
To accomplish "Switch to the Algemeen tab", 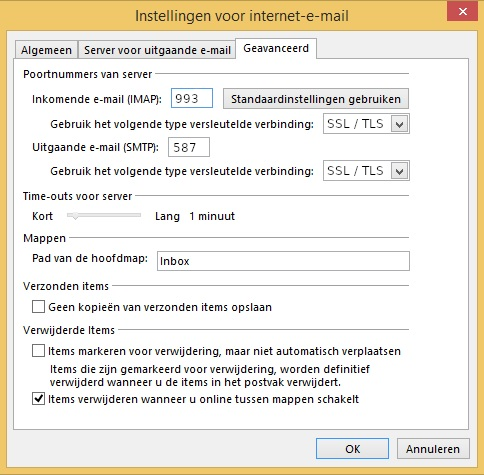I will pos(46,50).
